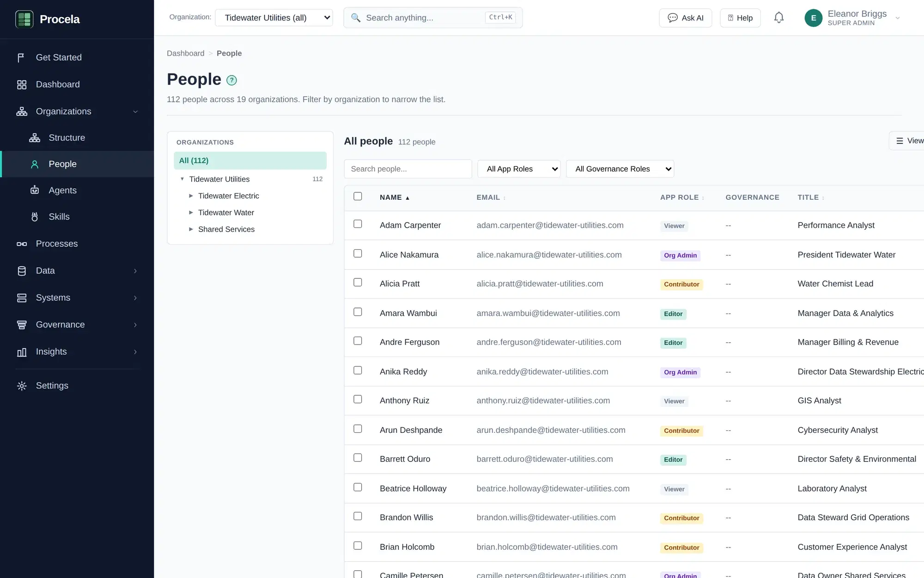Expand the Tidewater Water tree node
924x578 pixels.
pyautogui.click(x=191, y=213)
